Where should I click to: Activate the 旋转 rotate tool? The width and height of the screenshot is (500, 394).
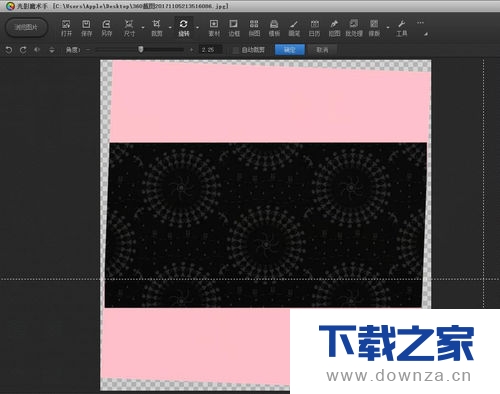click(183, 28)
